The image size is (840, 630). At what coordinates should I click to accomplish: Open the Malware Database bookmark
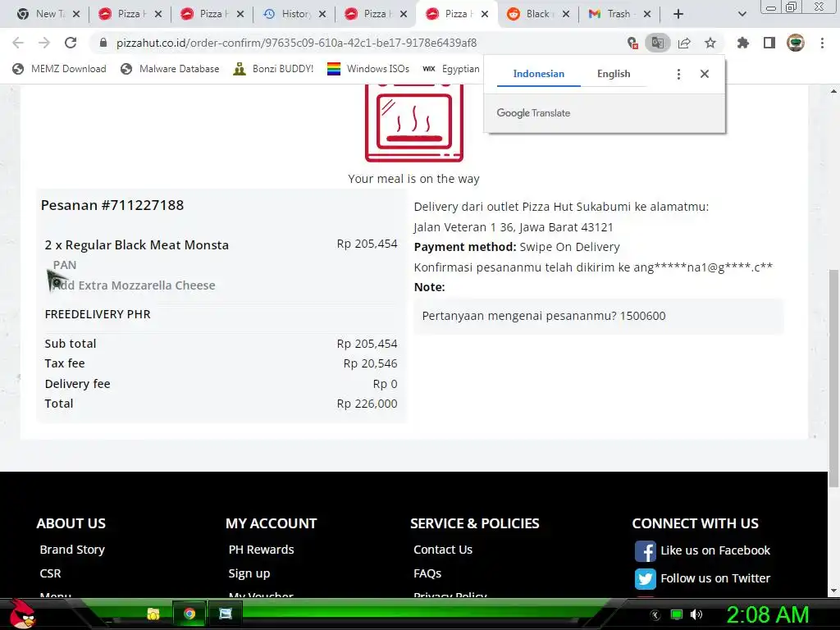click(171, 69)
